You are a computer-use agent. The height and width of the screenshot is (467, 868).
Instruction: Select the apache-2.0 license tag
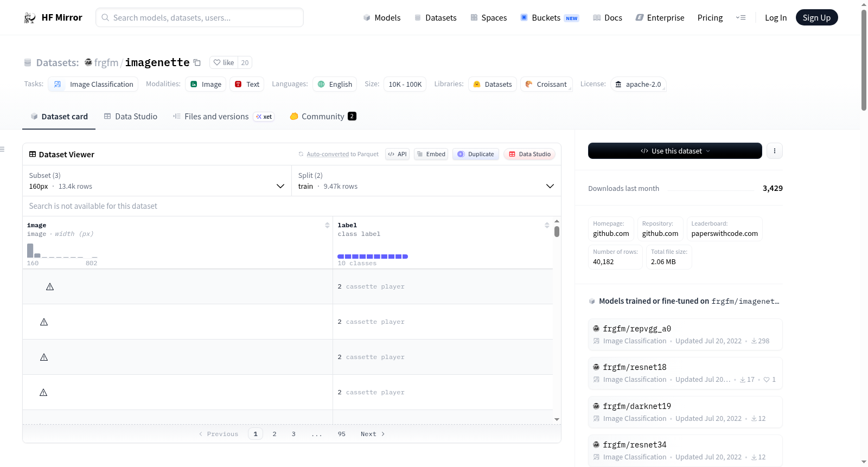638,84
